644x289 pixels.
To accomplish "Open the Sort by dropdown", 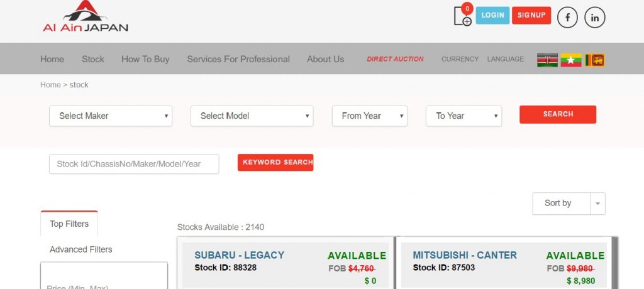I will click(x=569, y=203).
